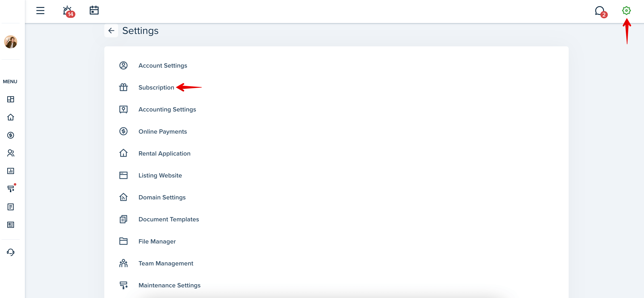Open Online Payments settings
The height and width of the screenshot is (298, 644).
tap(163, 132)
